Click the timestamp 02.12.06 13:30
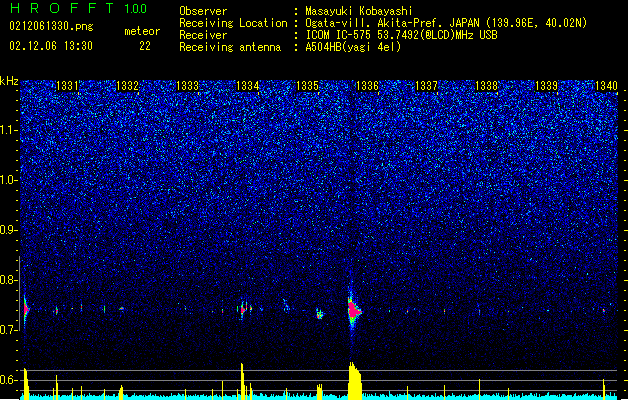This screenshot has width=629, height=400. [51, 46]
